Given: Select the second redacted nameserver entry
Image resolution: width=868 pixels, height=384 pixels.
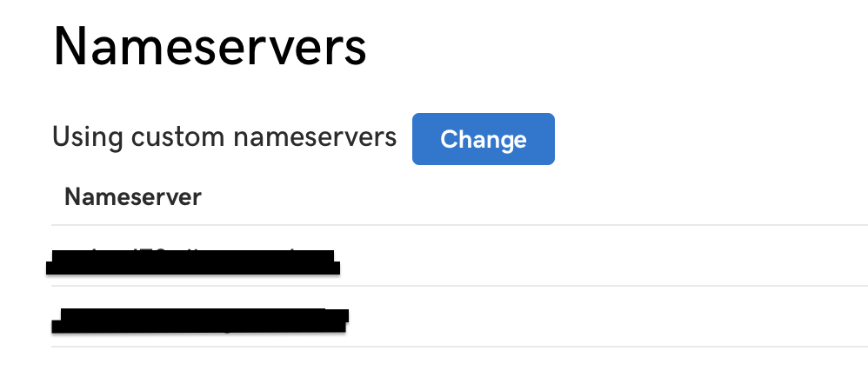Looking at the screenshot, I should [x=199, y=321].
